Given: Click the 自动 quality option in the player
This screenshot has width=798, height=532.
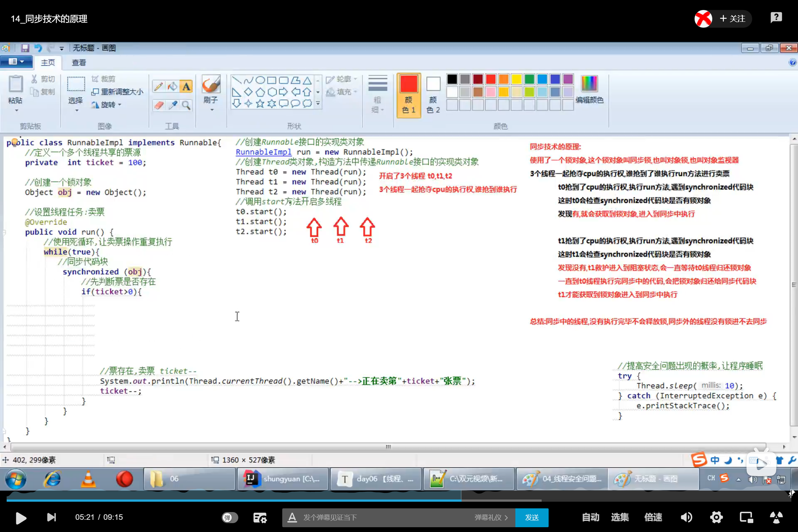Looking at the screenshot, I should (x=590, y=517).
